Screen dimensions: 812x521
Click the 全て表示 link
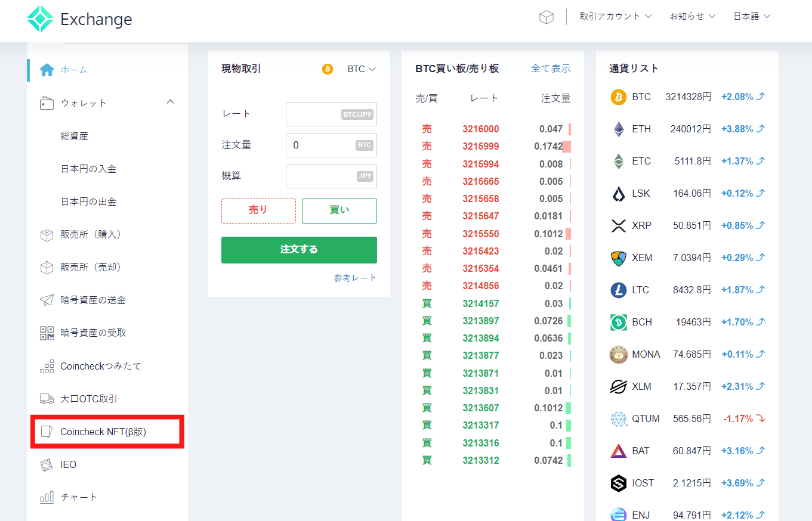coord(551,69)
